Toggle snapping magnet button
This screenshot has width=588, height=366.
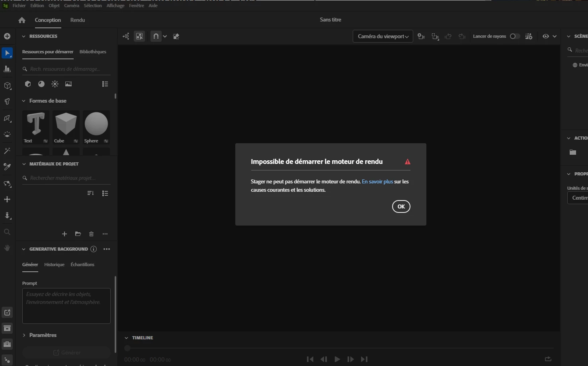click(x=156, y=36)
